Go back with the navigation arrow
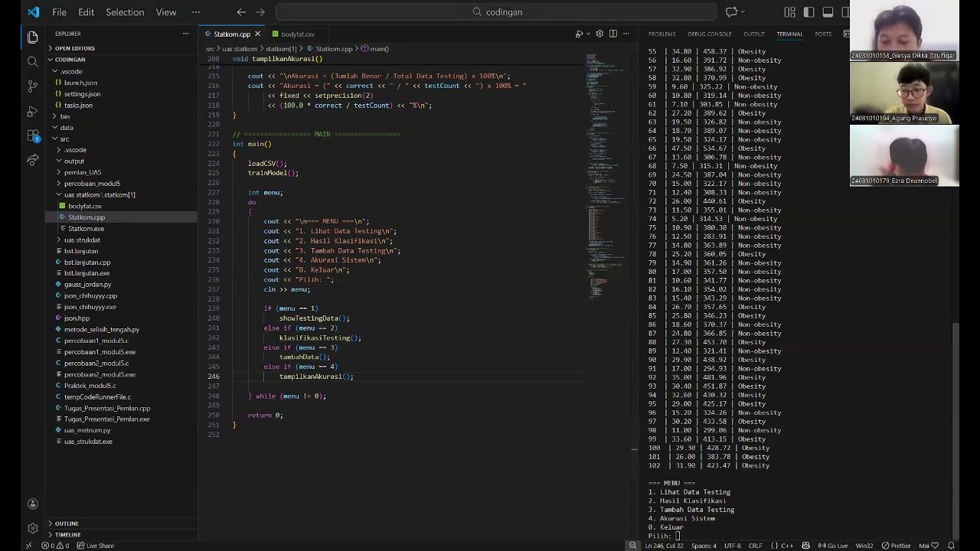The image size is (980, 551). (241, 12)
